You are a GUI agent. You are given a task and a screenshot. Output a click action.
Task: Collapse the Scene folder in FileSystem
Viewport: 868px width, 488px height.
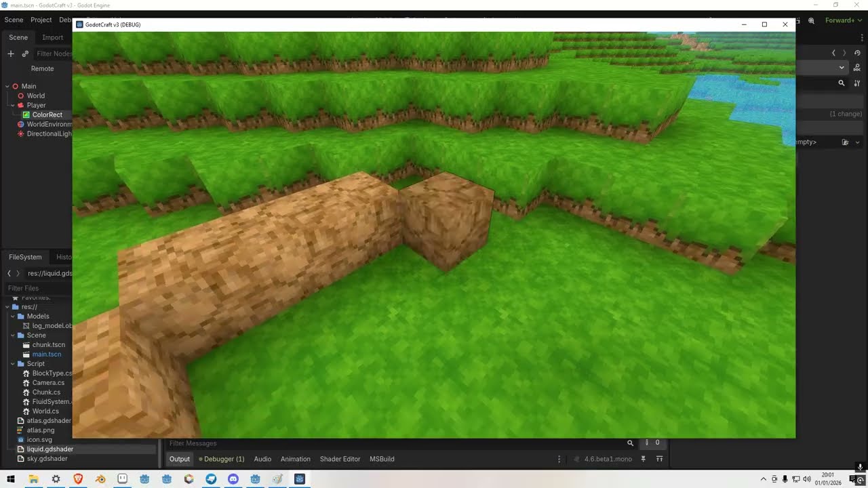click(12, 335)
